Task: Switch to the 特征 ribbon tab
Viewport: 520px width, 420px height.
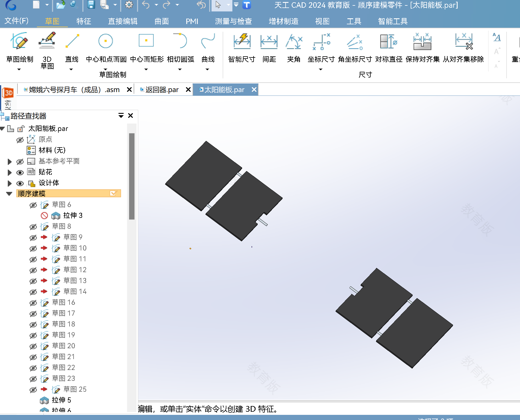Action: coord(84,21)
